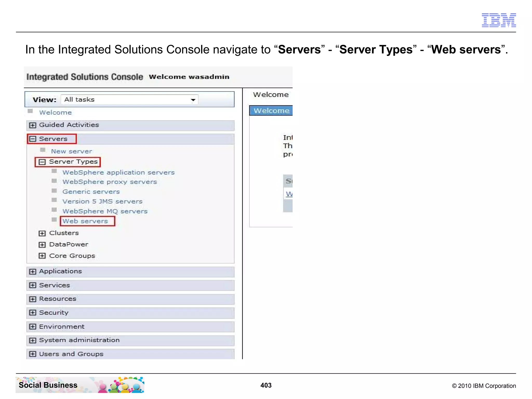
Task: Expand the Users and Groups section
Action: pyautogui.click(x=32, y=354)
